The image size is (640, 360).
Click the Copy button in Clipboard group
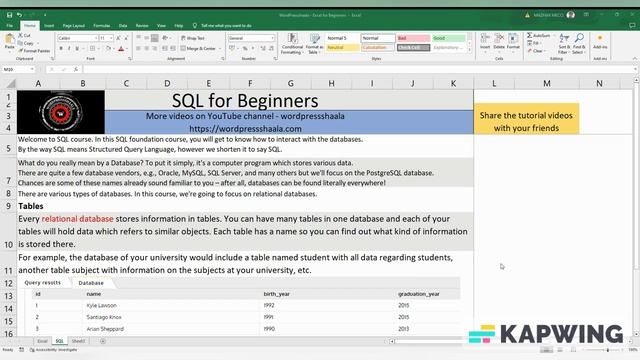[x=26, y=43]
